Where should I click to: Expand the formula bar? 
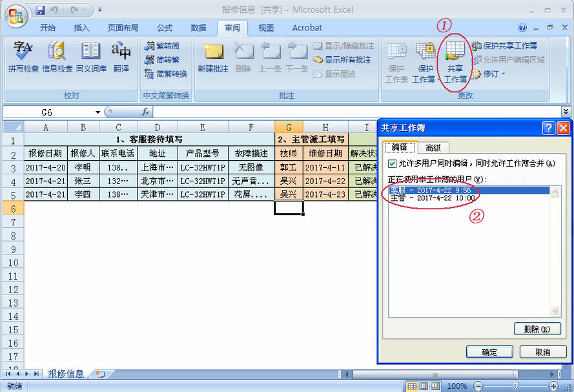pyautogui.click(x=566, y=112)
